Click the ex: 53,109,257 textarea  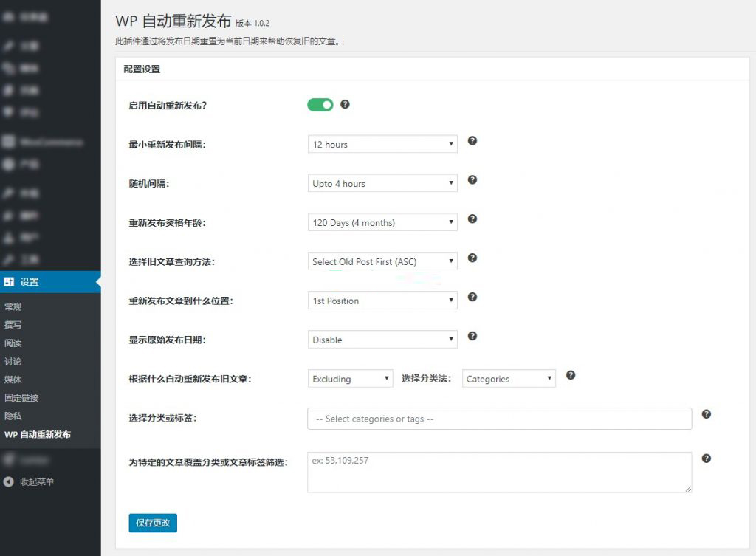pos(500,472)
